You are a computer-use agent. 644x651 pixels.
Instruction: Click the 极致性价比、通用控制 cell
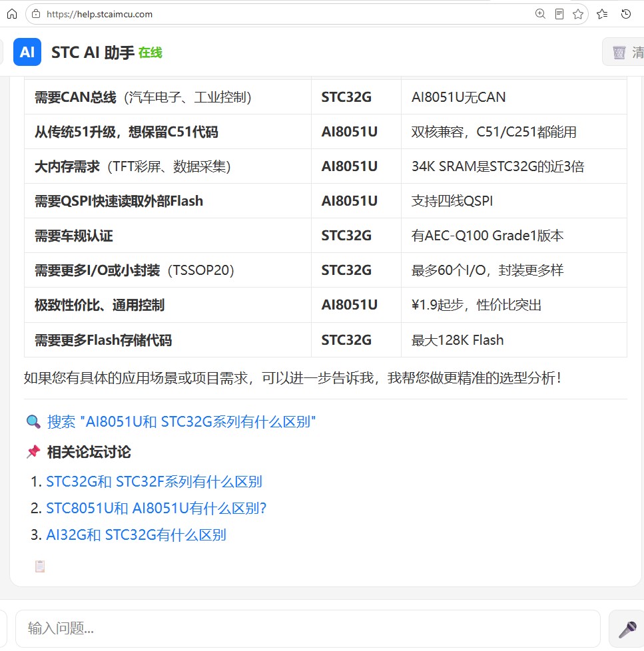tap(168, 305)
